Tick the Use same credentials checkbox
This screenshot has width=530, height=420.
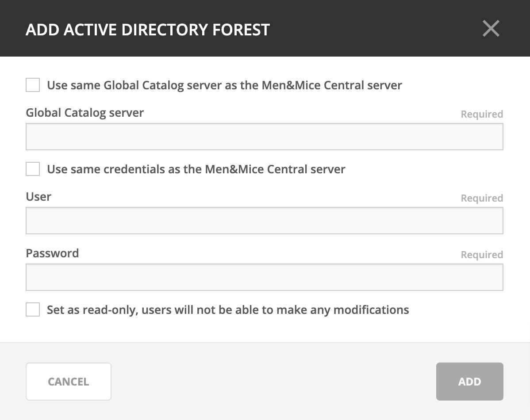click(33, 169)
